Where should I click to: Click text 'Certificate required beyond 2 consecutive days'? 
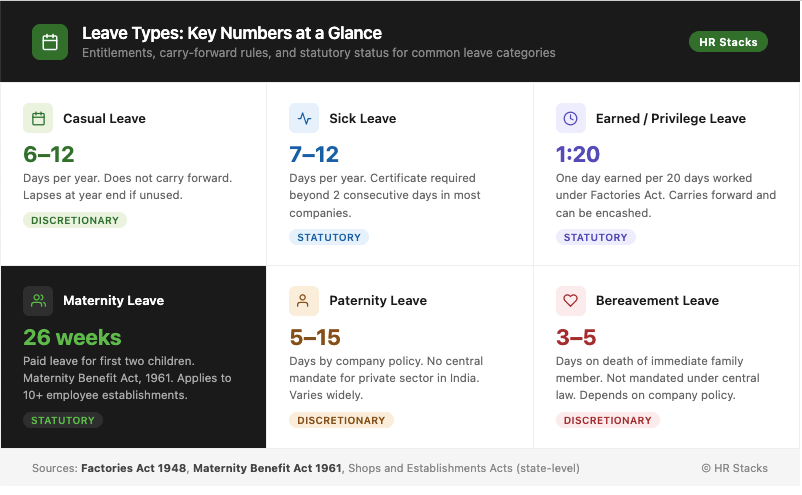pyautogui.click(x=385, y=187)
